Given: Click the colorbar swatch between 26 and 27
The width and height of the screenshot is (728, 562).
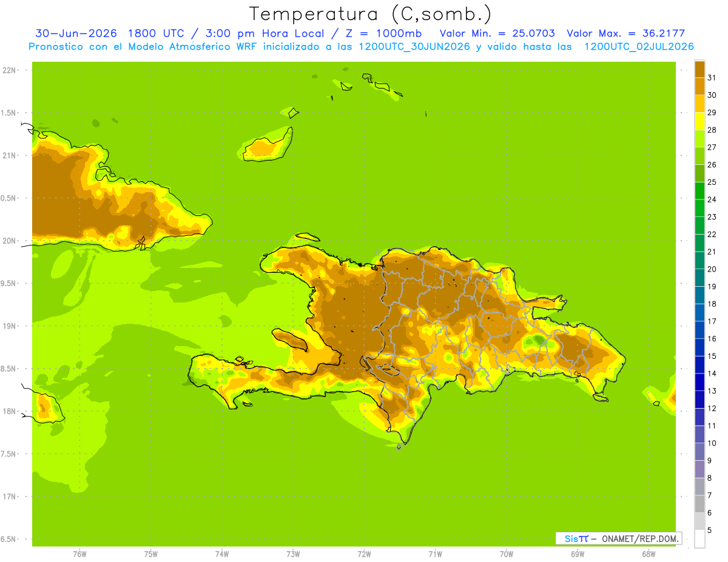Looking at the screenshot, I should tap(699, 156).
